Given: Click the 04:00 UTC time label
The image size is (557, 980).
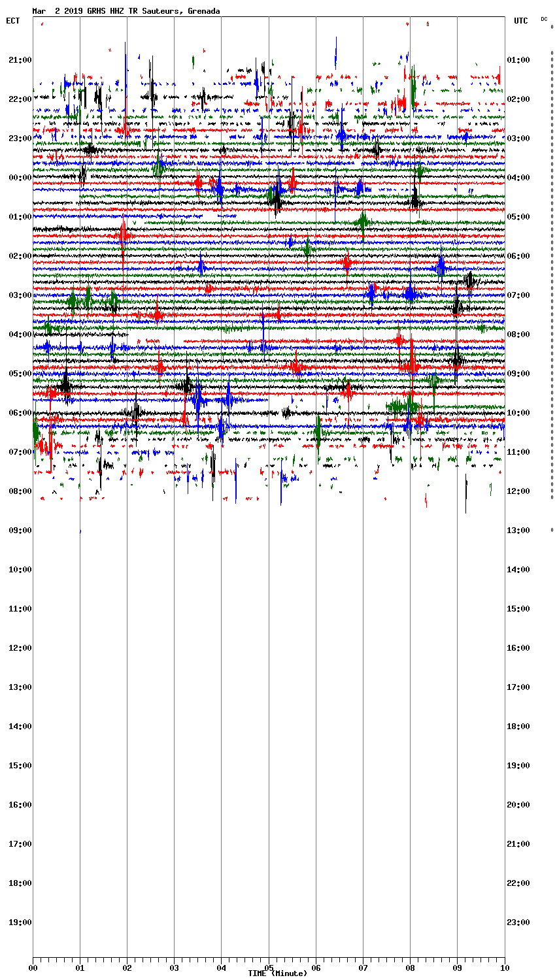Looking at the screenshot, I should [518, 178].
